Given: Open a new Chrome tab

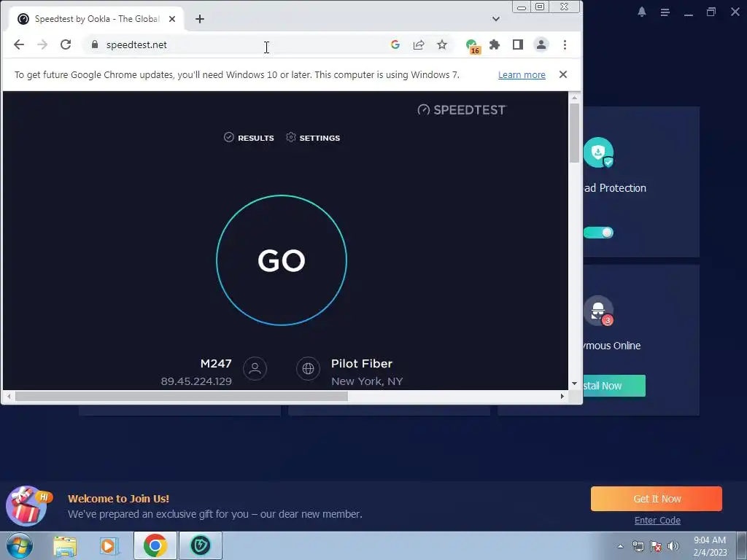Looking at the screenshot, I should pyautogui.click(x=200, y=19).
